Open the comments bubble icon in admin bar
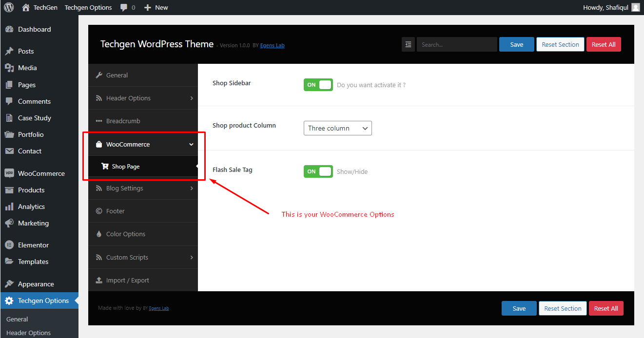The width and height of the screenshot is (644, 338). click(124, 8)
